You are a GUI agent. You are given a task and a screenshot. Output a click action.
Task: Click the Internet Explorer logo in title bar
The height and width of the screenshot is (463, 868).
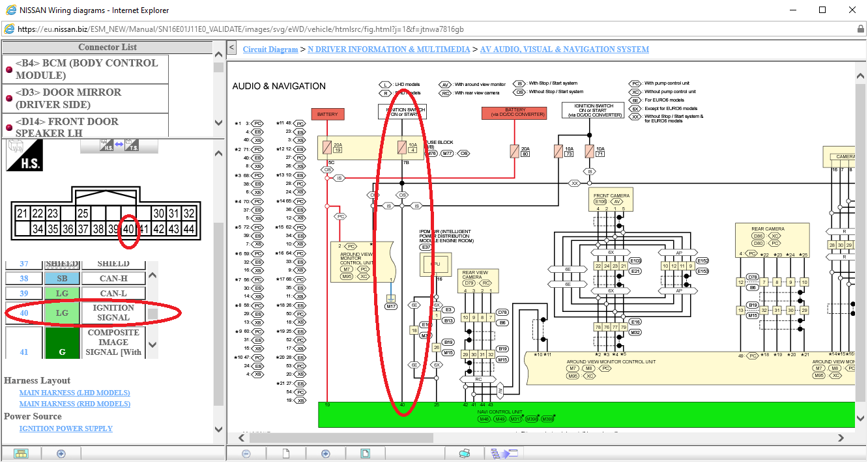10,10
